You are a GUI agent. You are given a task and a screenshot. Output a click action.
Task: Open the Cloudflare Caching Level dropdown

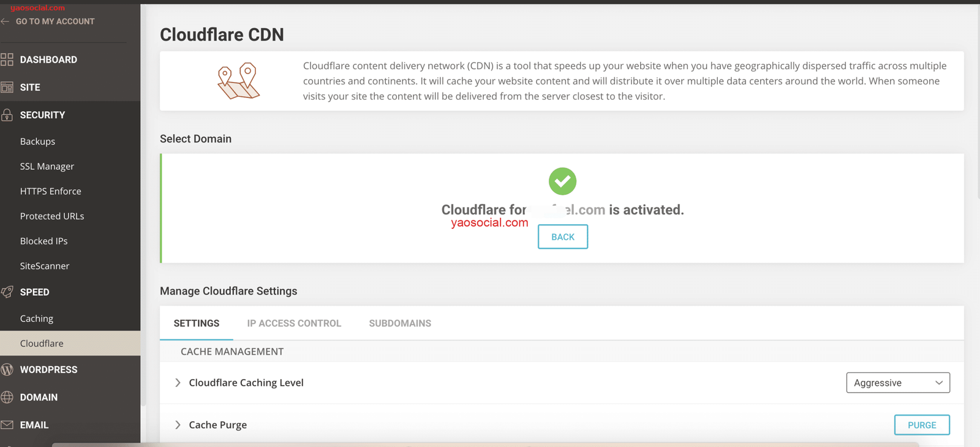(x=897, y=383)
